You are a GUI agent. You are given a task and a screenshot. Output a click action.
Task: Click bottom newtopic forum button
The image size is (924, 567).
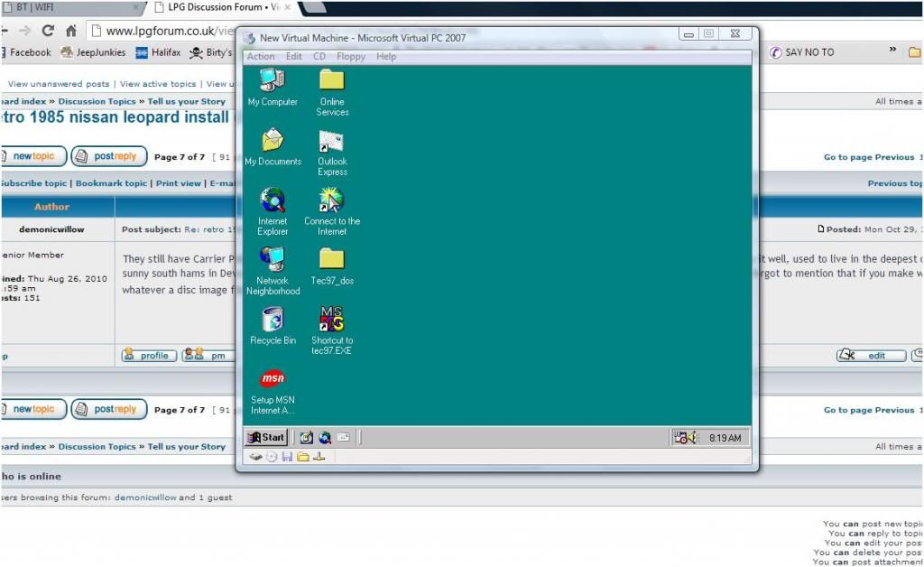[33, 409]
